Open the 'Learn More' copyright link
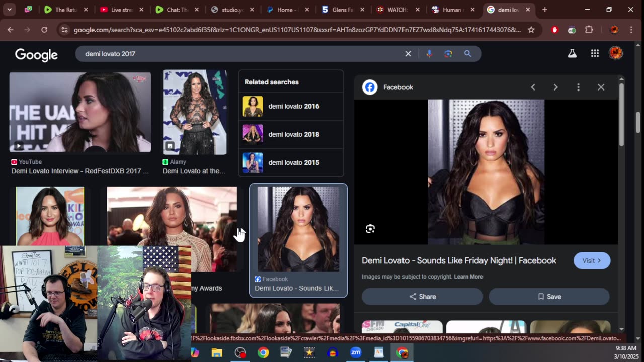The image size is (644, 362). click(x=468, y=277)
